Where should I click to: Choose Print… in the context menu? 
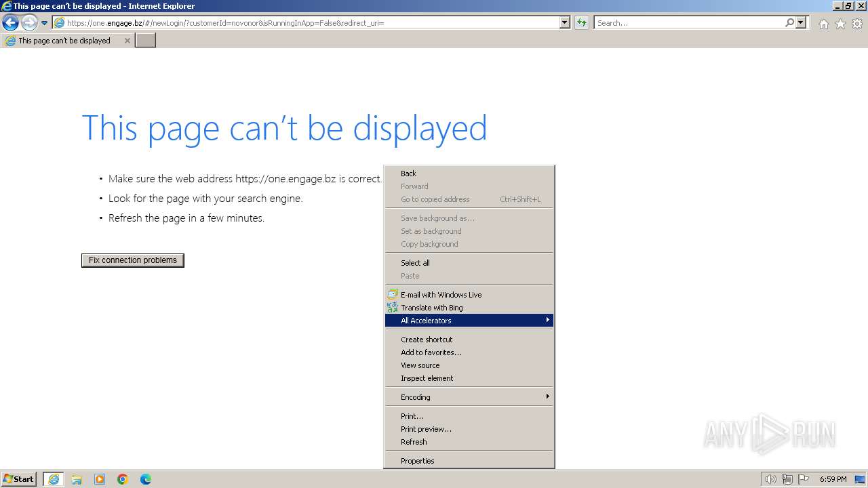pos(469,416)
